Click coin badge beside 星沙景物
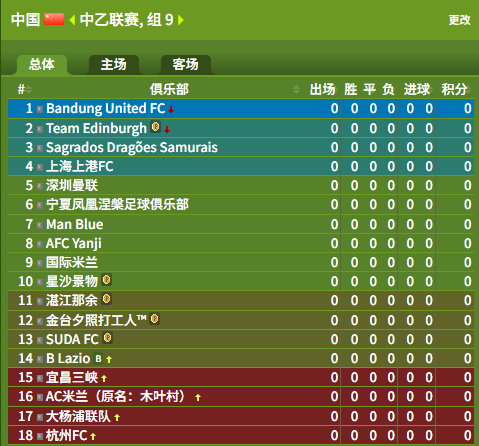Viewport: 479px width, 446px height. (x=106, y=280)
